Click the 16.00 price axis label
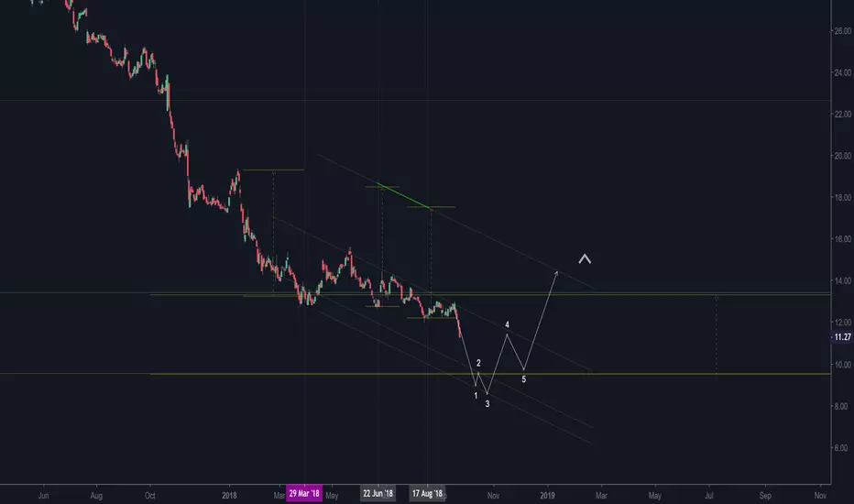The height and width of the screenshot is (504, 854). (842, 238)
